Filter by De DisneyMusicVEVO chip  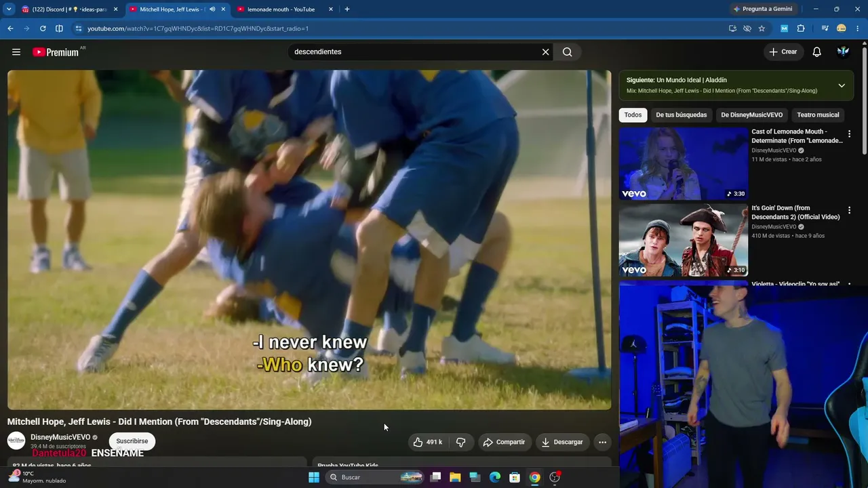[x=751, y=115]
